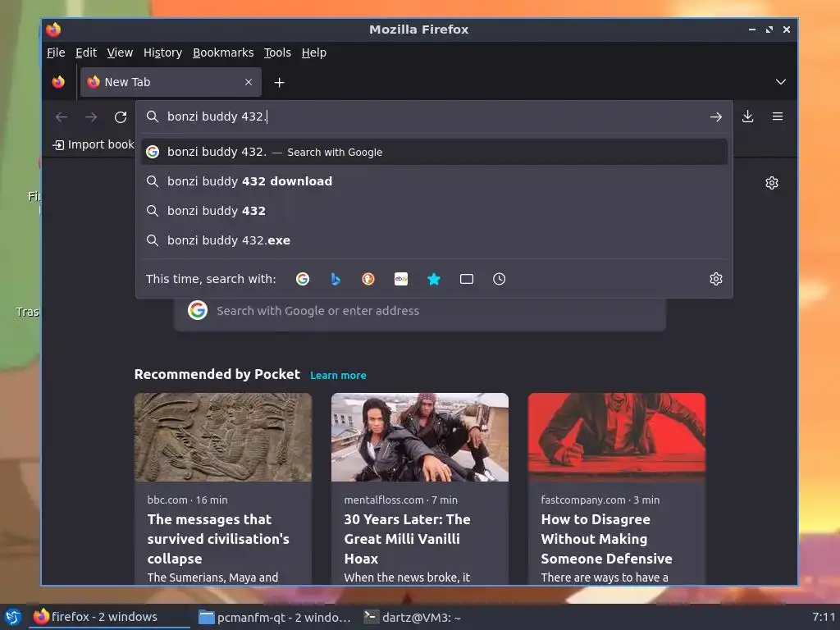Click the 'Search with Google or enter address' box
Image resolution: width=840 pixels, height=630 pixels.
pos(420,311)
